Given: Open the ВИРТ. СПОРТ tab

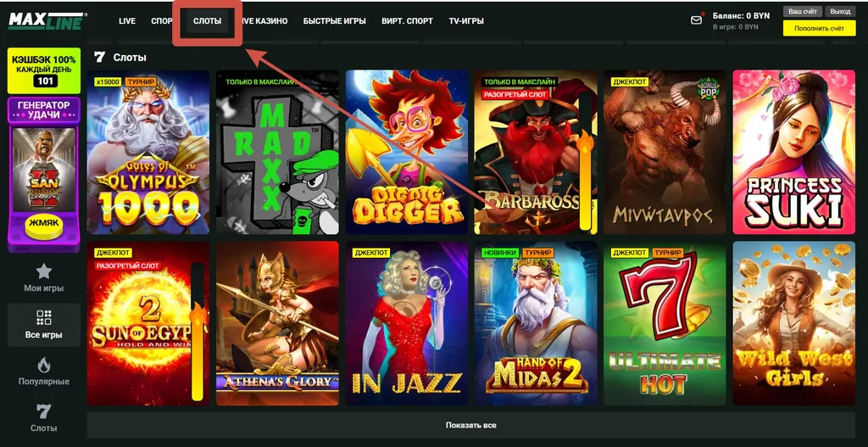Looking at the screenshot, I should 407,21.
